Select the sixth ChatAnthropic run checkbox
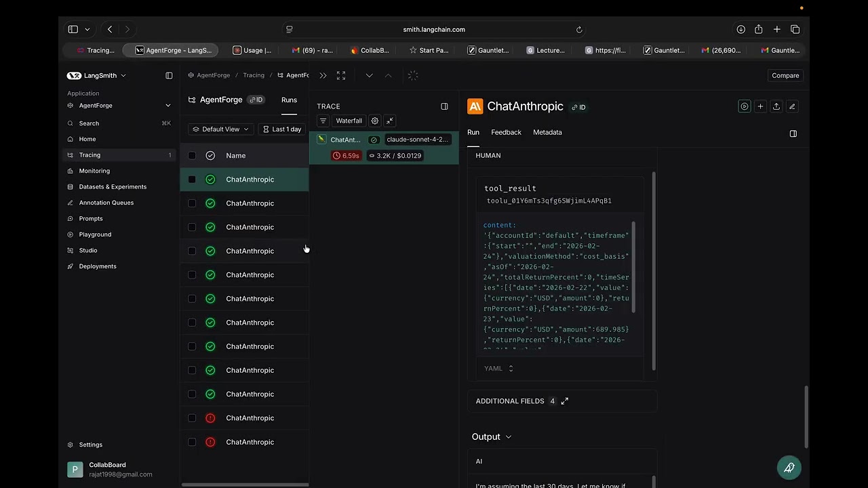 [192, 299]
